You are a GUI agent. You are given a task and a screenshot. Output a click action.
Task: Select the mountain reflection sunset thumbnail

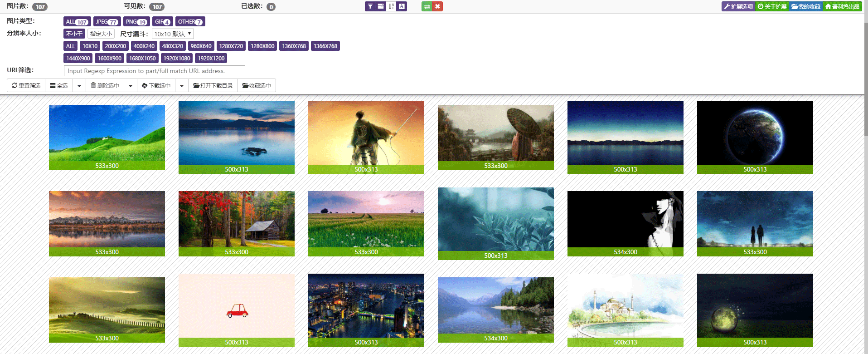[x=107, y=224]
